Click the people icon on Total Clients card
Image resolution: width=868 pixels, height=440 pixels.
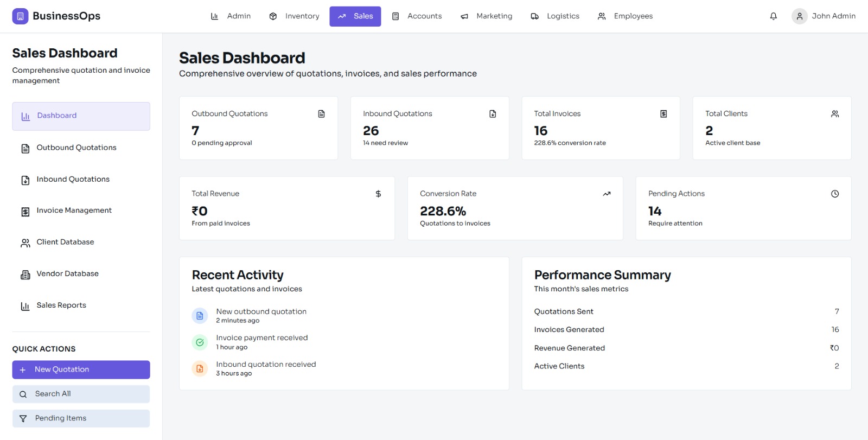834,114
